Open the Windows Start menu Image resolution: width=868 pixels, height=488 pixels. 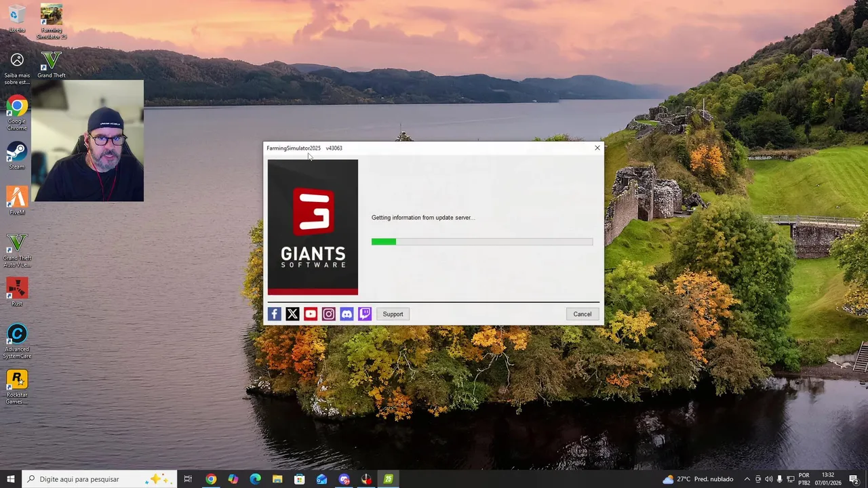click(10, 479)
